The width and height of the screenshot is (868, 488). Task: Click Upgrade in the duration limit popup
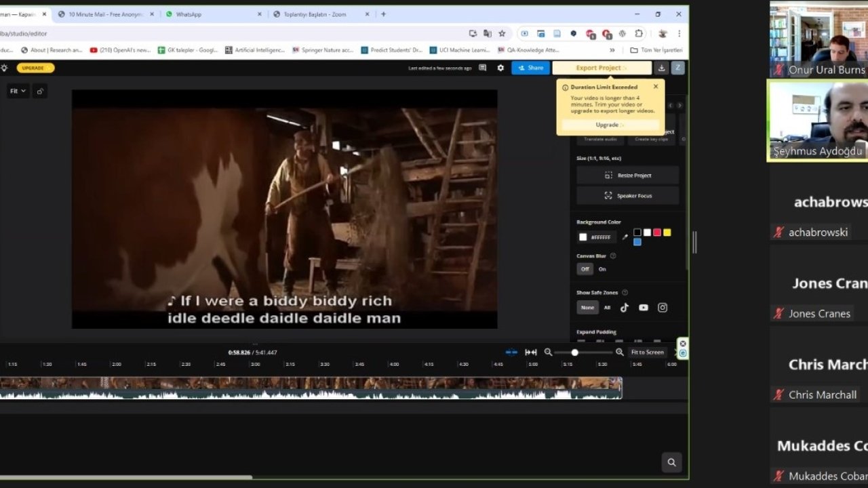point(610,125)
